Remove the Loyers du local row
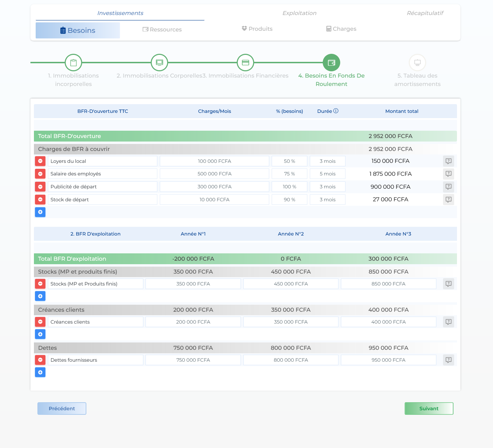 [40, 161]
